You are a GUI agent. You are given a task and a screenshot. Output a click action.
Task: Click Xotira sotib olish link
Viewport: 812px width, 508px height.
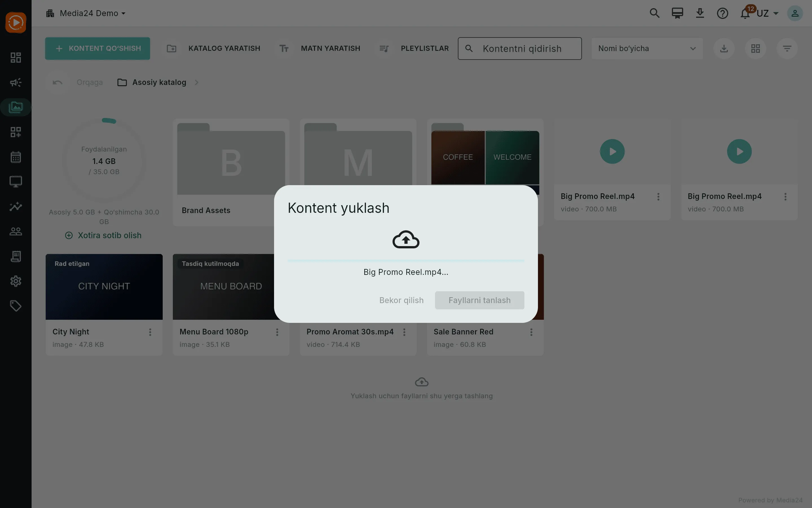[x=103, y=236]
